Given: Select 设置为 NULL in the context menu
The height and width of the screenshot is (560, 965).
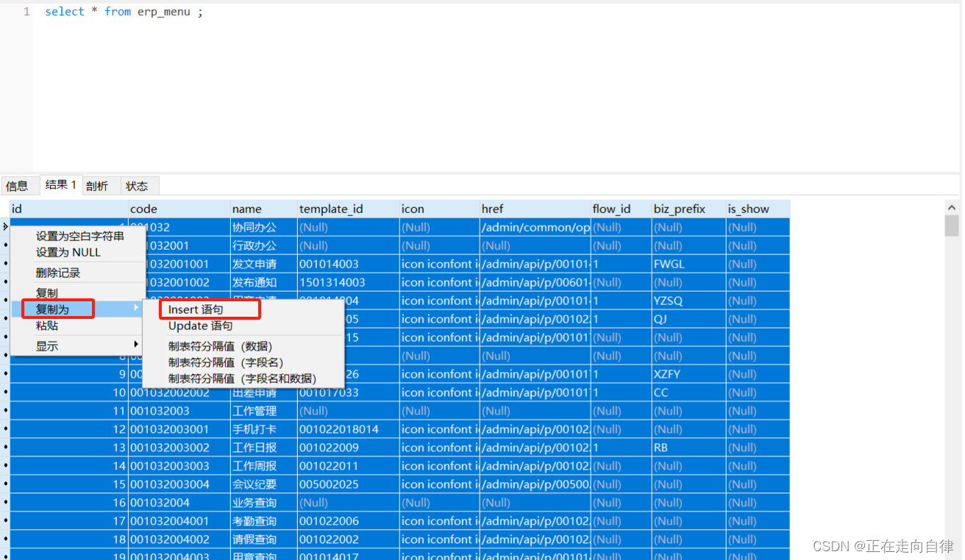Looking at the screenshot, I should [68, 252].
